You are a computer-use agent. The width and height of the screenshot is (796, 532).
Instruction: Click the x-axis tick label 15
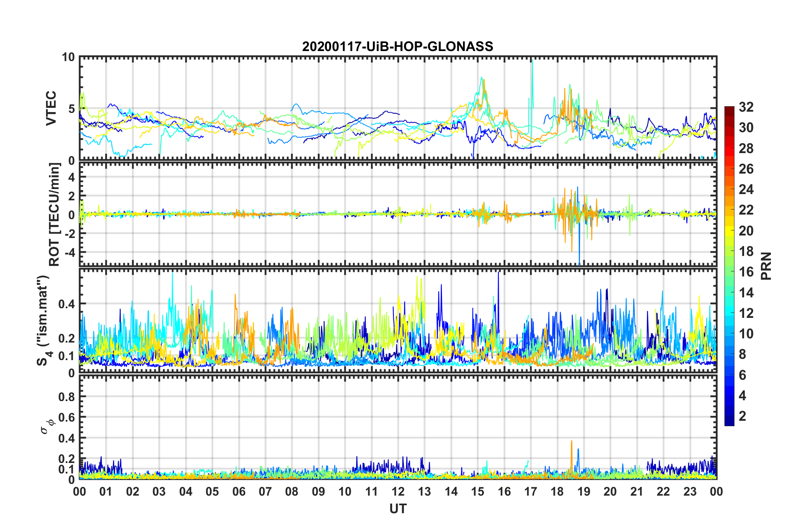478,491
